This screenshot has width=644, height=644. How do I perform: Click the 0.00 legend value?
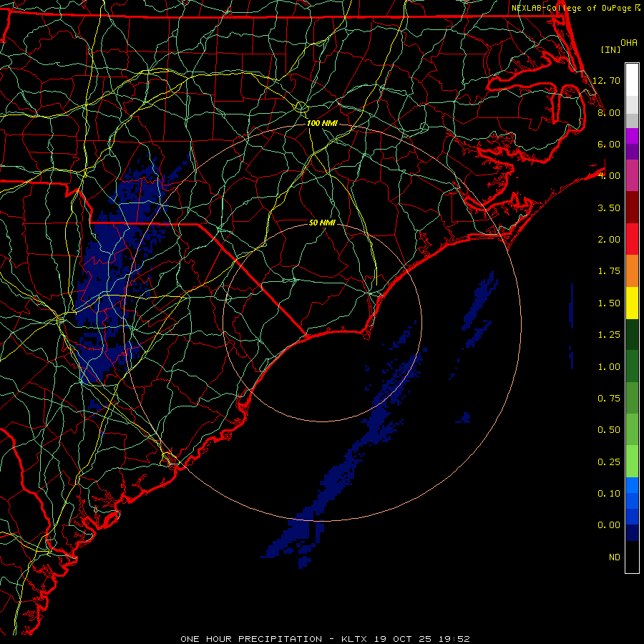click(x=609, y=525)
